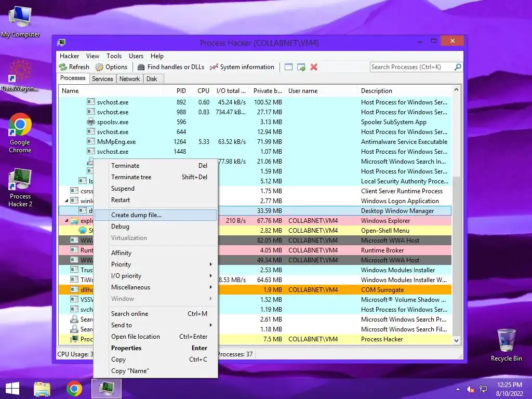
Task: Choose Copy "Name" menu entry
Action: (x=155, y=371)
